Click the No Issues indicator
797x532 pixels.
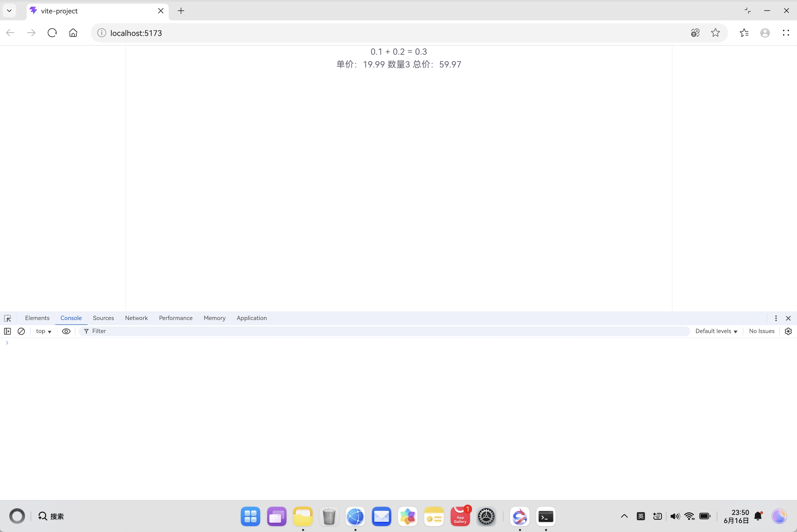point(761,331)
